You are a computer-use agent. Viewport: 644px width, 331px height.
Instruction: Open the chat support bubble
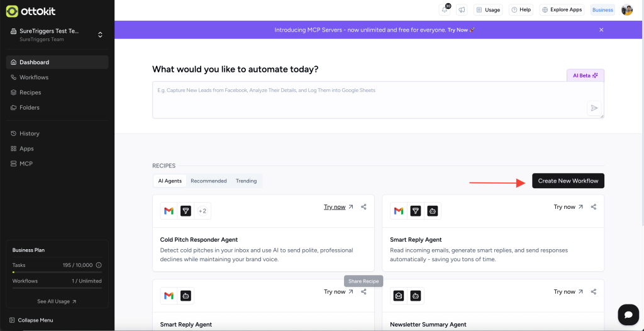coord(628,314)
